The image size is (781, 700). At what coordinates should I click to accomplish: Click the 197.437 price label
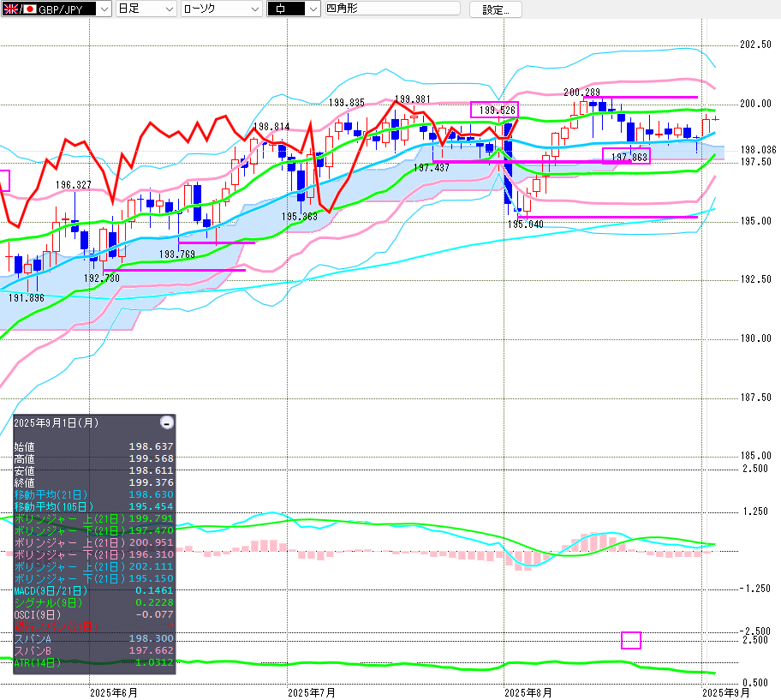[432, 168]
